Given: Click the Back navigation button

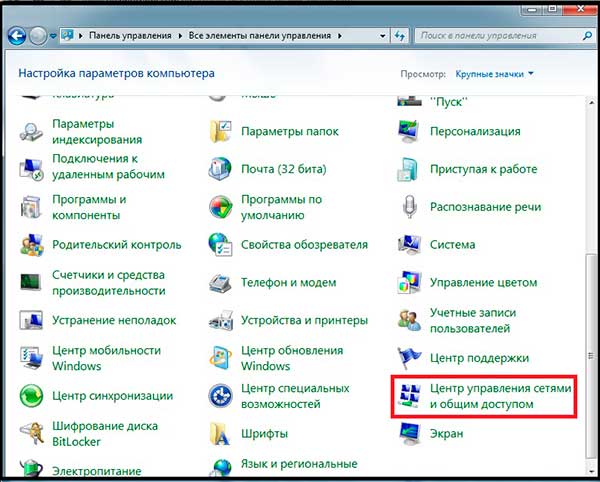Looking at the screenshot, I should click(17, 36).
